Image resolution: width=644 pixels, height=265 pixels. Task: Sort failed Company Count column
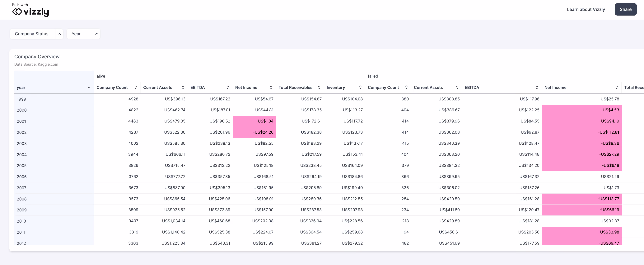406,87
